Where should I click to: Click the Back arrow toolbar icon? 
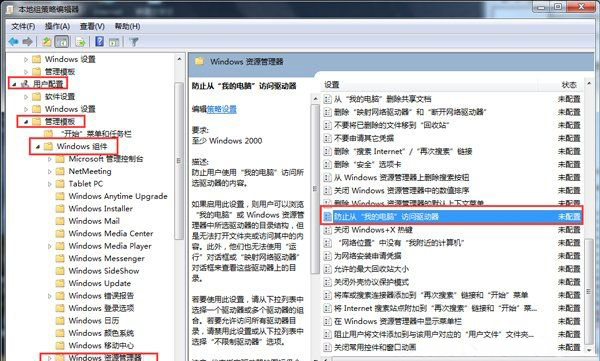point(13,41)
